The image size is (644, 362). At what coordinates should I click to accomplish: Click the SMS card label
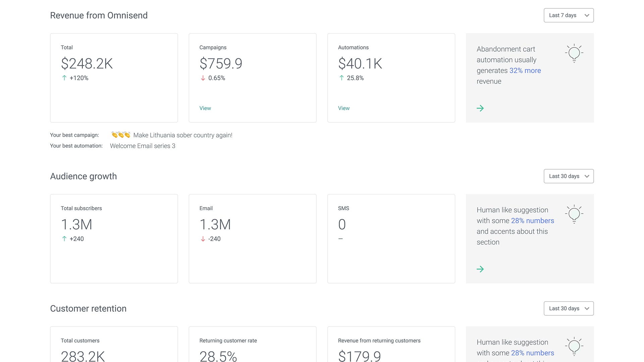coord(343,208)
